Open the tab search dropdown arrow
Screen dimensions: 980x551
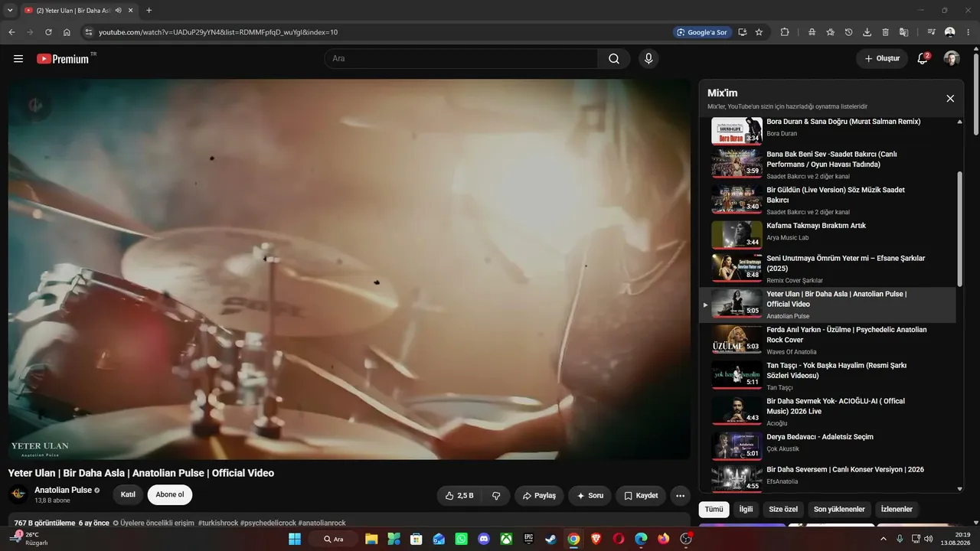click(x=10, y=10)
